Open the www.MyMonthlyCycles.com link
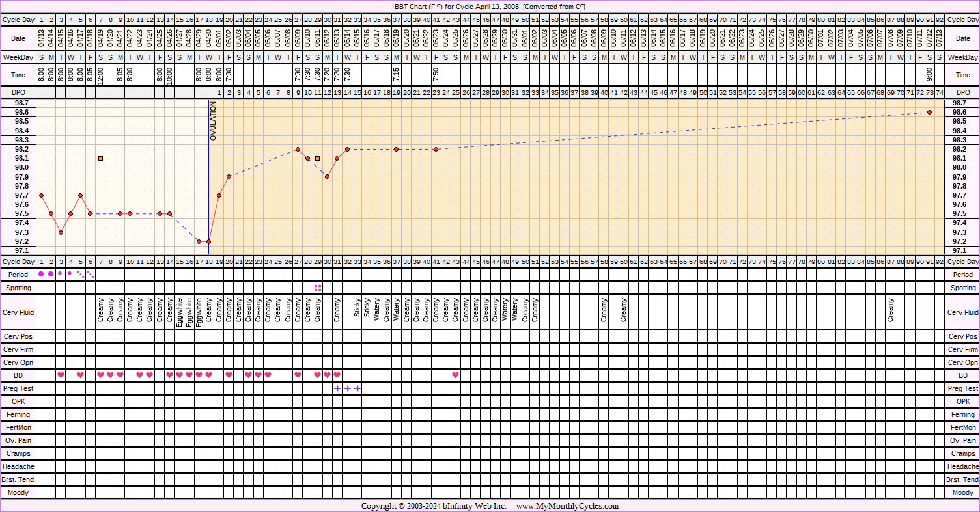 [567, 506]
